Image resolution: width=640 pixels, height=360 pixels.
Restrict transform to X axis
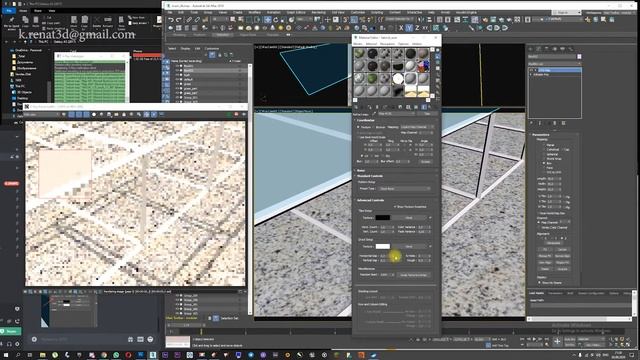pyautogui.click(x=401, y=28)
